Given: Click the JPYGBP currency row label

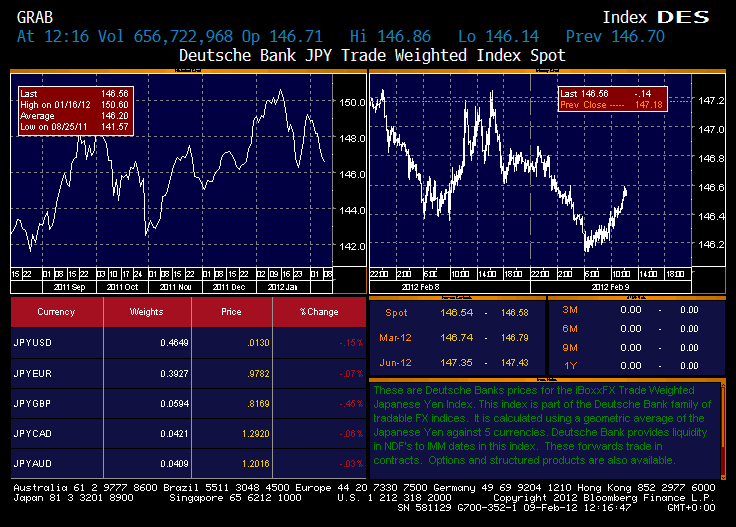Looking at the screenshot, I should point(32,404).
